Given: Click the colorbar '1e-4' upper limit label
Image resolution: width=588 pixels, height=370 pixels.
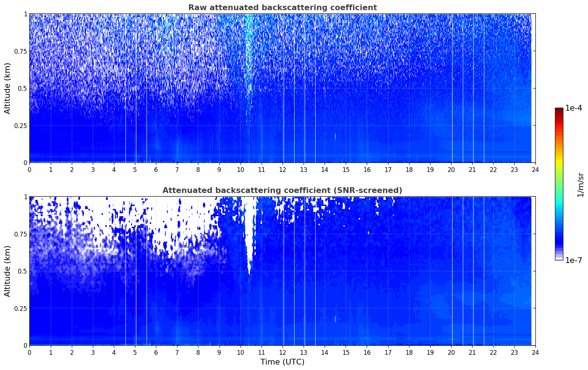Looking at the screenshot, I should point(573,108).
